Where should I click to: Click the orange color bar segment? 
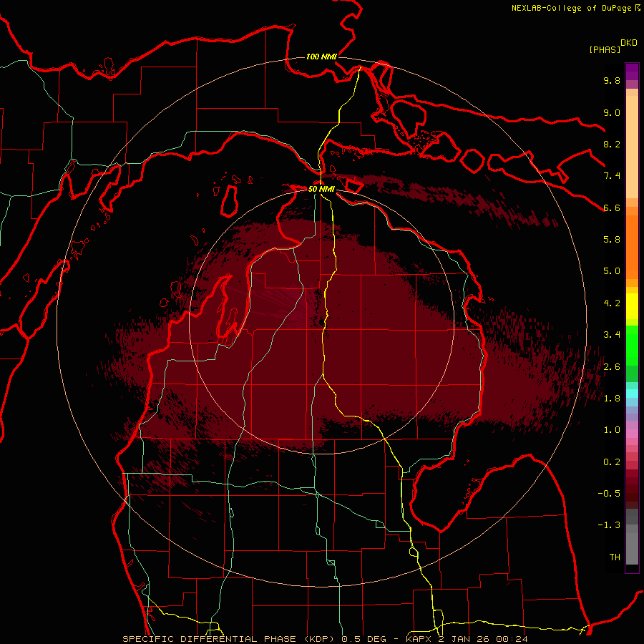[632, 246]
